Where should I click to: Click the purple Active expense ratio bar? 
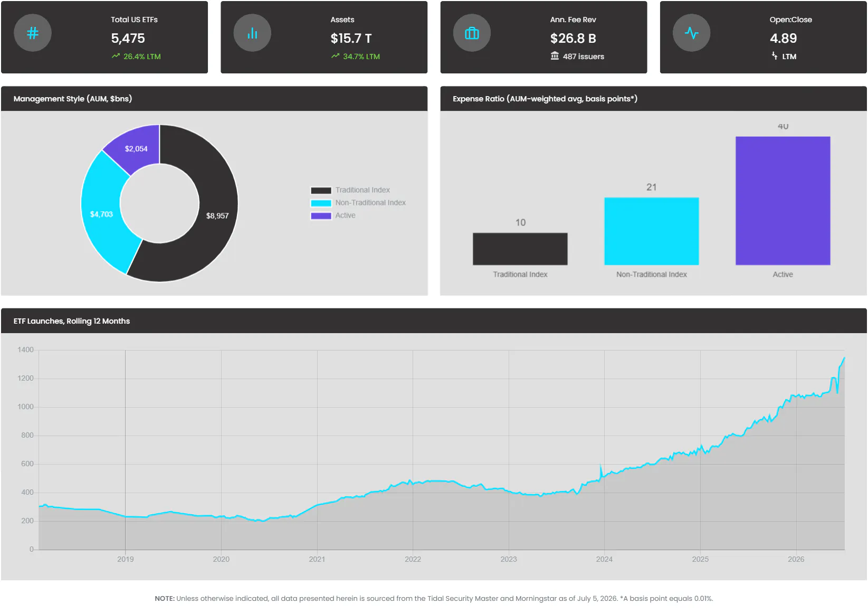click(783, 201)
